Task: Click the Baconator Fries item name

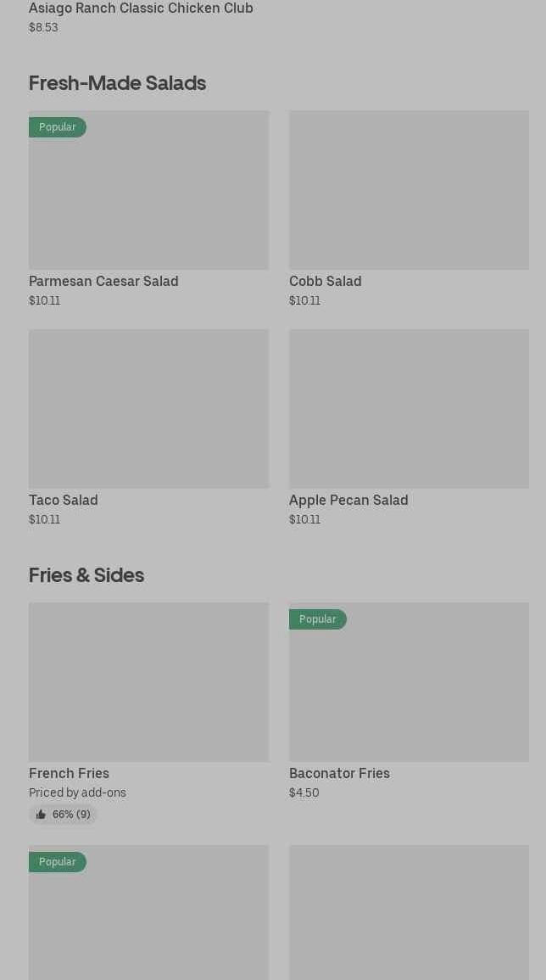Action: [x=339, y=773]
